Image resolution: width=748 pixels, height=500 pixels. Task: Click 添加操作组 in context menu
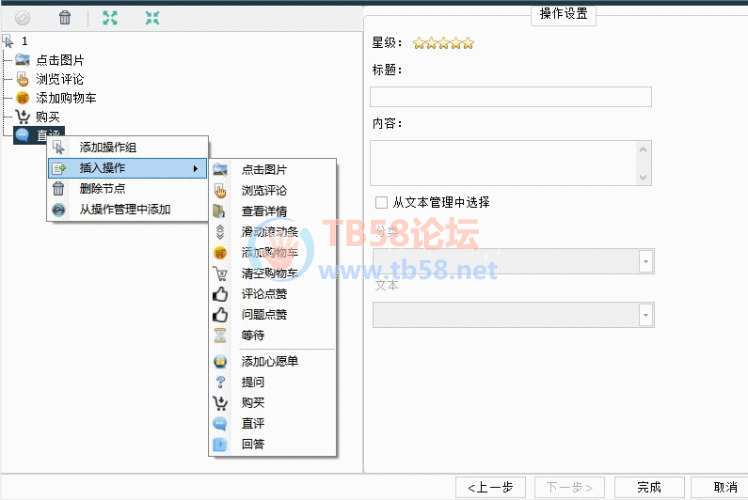[x=107, y=148]
